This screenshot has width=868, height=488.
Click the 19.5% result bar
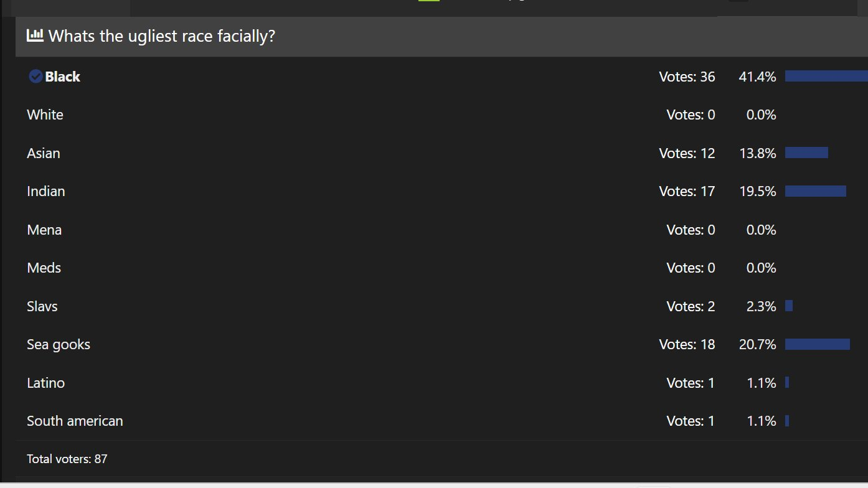816,192
